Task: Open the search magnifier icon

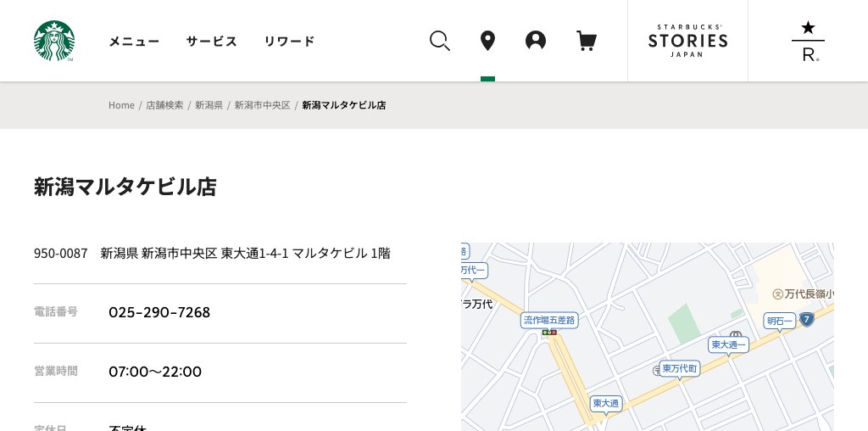Action: [x=440, y=41]
